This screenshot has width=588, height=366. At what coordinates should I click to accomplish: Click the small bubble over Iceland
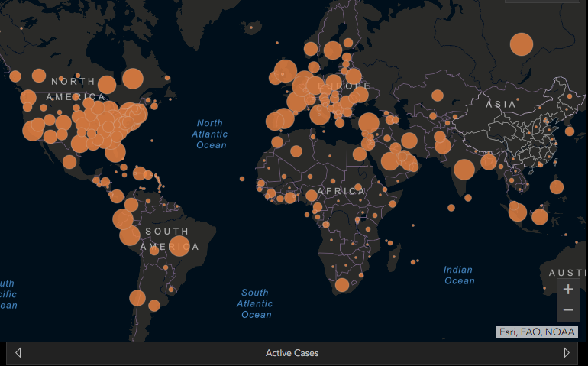pyautogui.click(x=251, y=27)
